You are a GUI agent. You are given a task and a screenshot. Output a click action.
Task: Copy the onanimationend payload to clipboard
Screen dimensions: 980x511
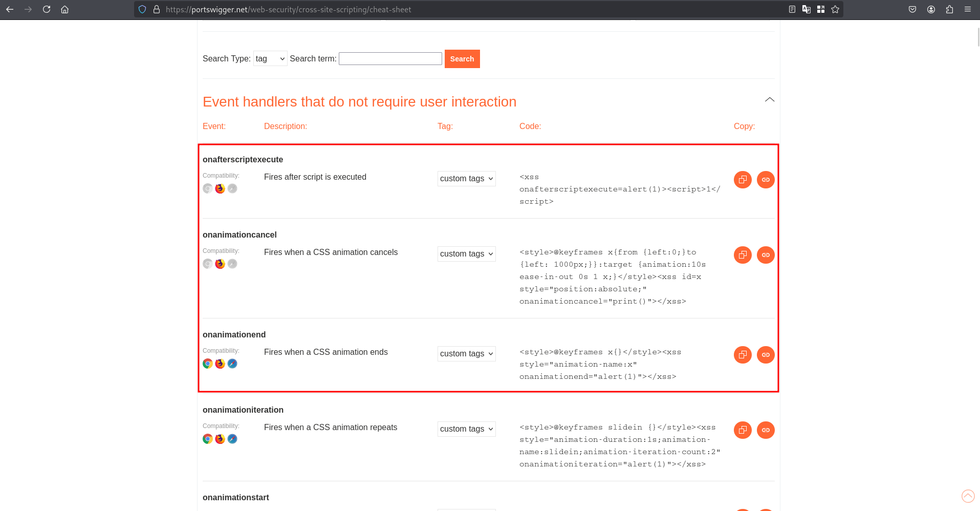[743, 355]
